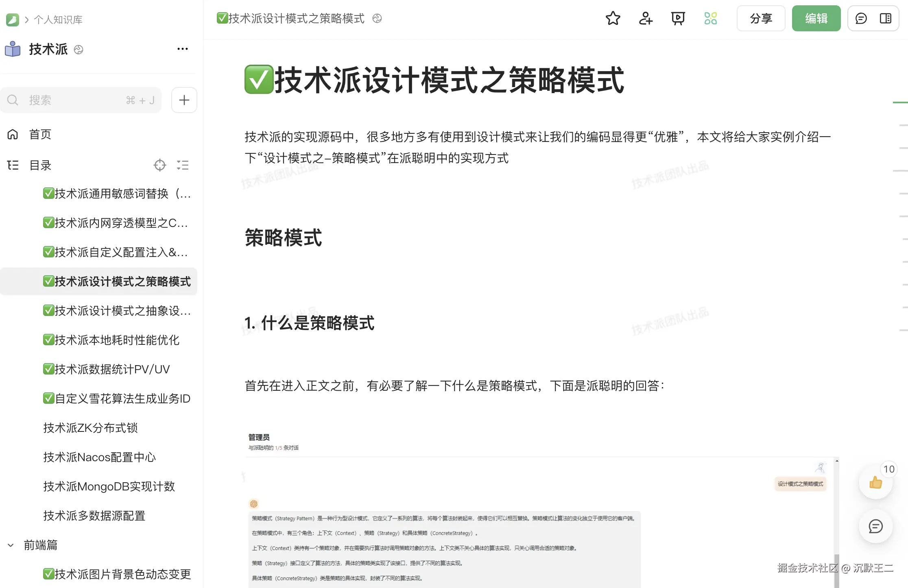Click the 分享 share button
908x588 pixels.
(x=761, y=18)
